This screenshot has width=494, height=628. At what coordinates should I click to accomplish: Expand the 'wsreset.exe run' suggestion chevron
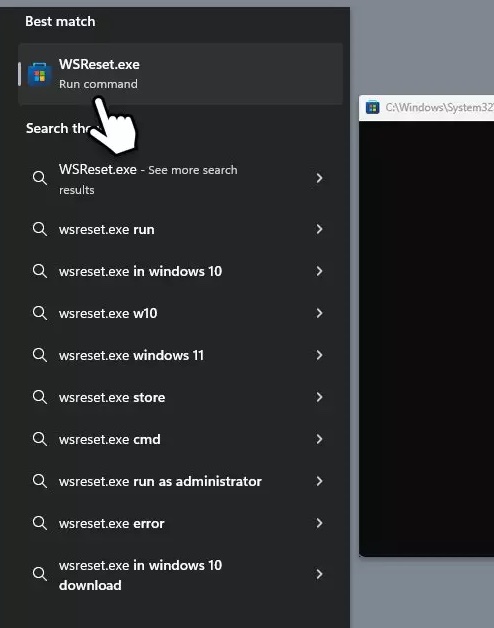coord(319,229)
